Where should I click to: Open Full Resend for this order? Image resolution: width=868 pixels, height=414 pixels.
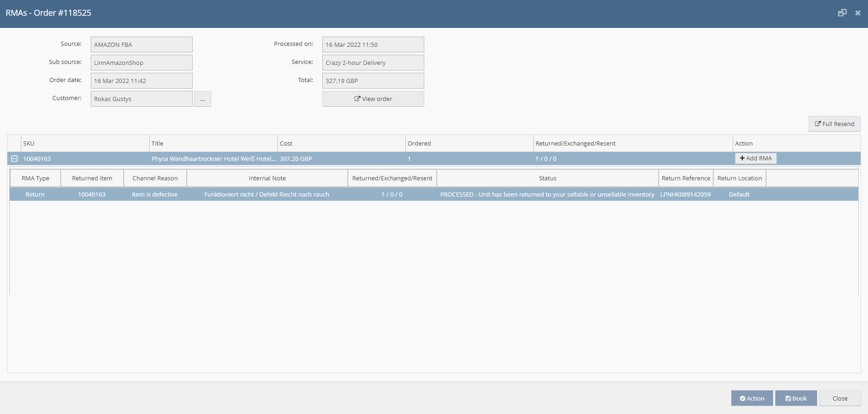pos(834,124)
